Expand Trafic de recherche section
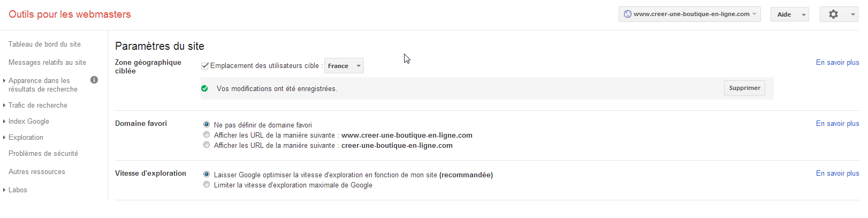Viewport: 868px width, 218px height. tap(38, 106)
